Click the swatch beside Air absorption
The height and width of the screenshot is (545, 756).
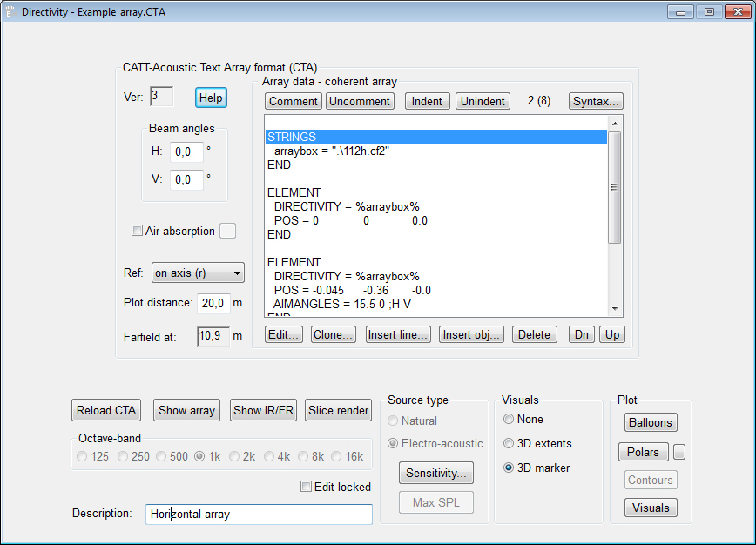coord(227,231)
